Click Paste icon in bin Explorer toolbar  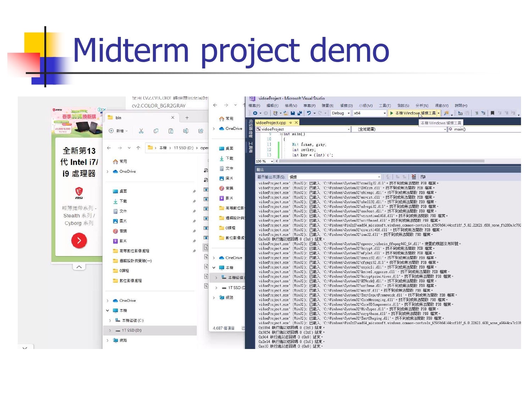[171, 131]
